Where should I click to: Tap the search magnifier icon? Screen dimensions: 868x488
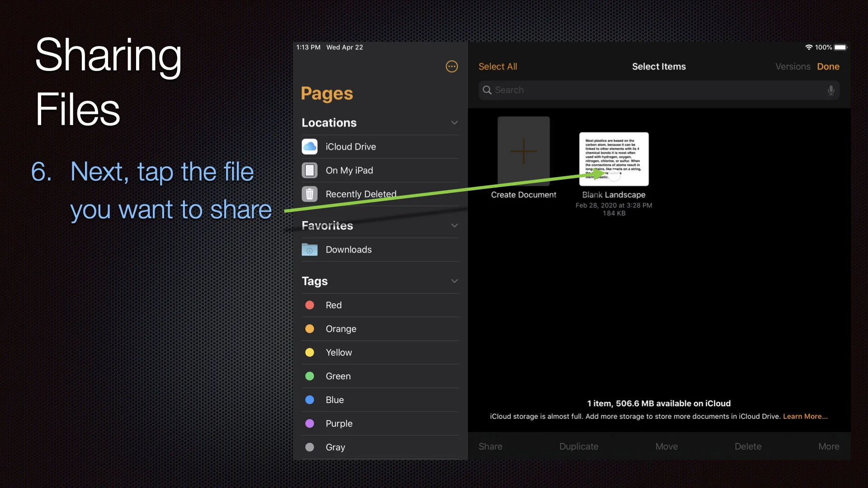coord(487,90)
